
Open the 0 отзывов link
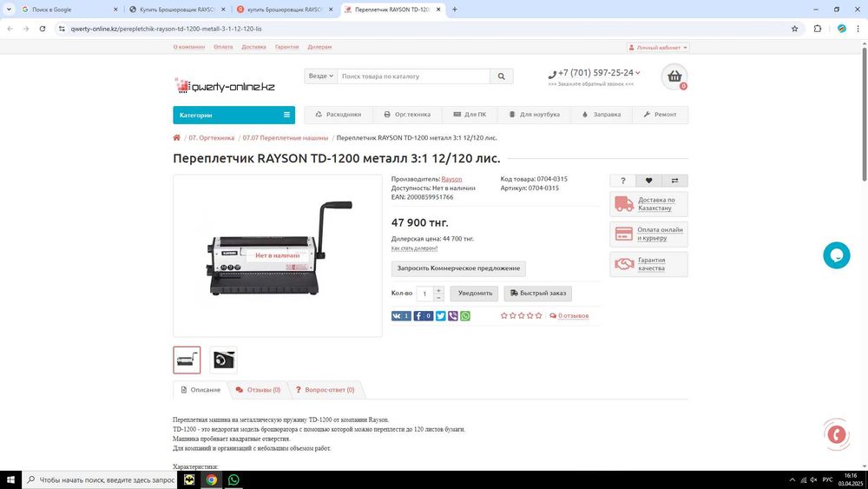[573, 315]
